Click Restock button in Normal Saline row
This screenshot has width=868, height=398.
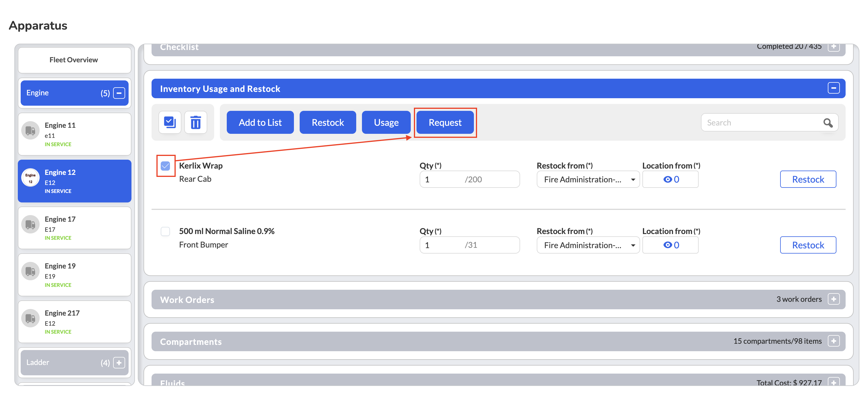pos(808,245)
